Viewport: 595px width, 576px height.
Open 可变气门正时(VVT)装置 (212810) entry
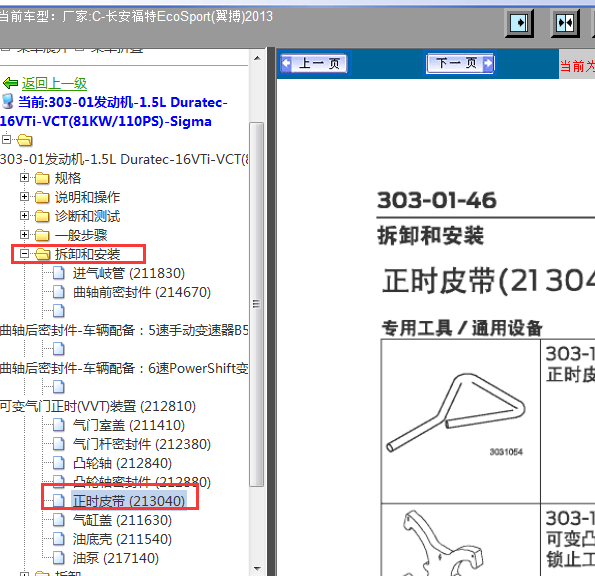pyautogui.click(x=98, y=406)
